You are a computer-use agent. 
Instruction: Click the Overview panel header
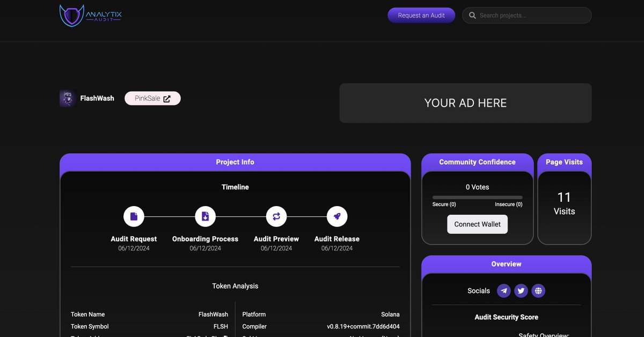(507, 264)
